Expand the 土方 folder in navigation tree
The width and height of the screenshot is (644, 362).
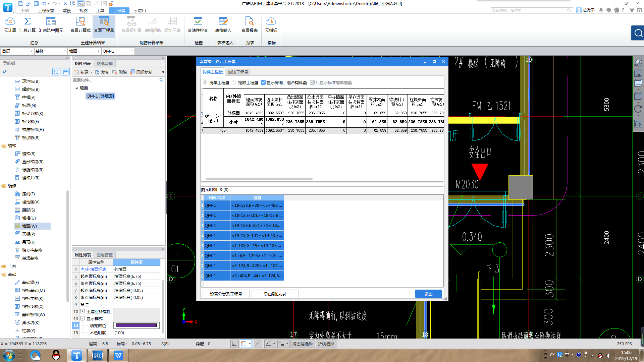click(x=4, y=266)
